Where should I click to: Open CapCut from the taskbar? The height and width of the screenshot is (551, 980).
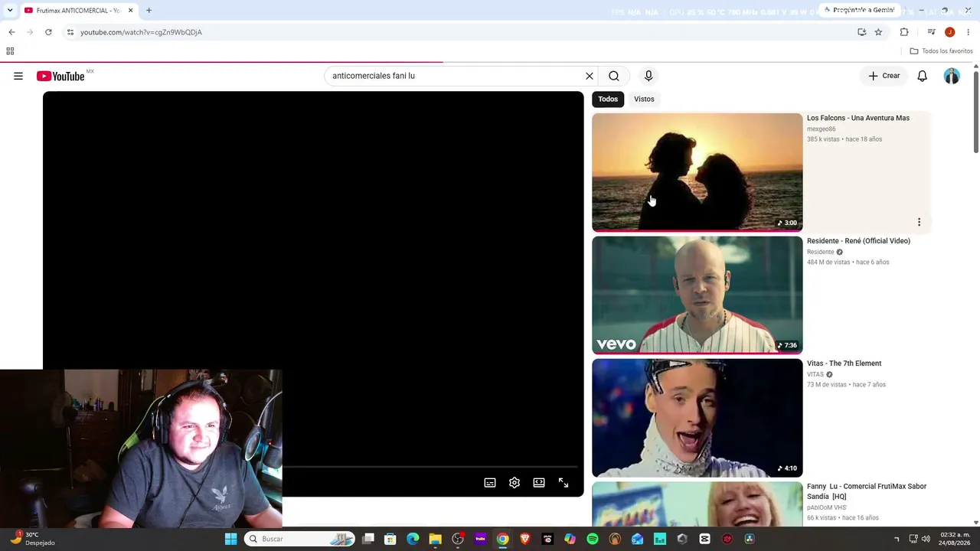[705, 539]
